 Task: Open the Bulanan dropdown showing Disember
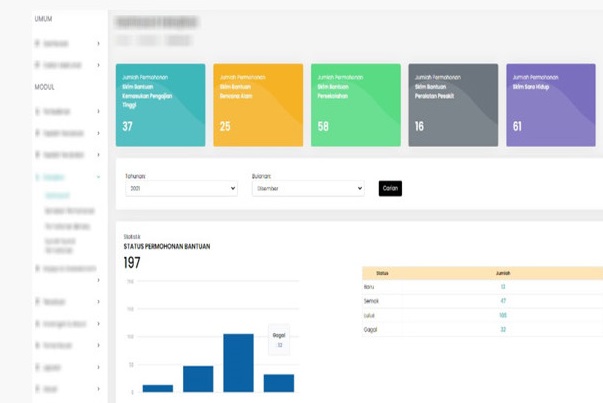point(307,188)
